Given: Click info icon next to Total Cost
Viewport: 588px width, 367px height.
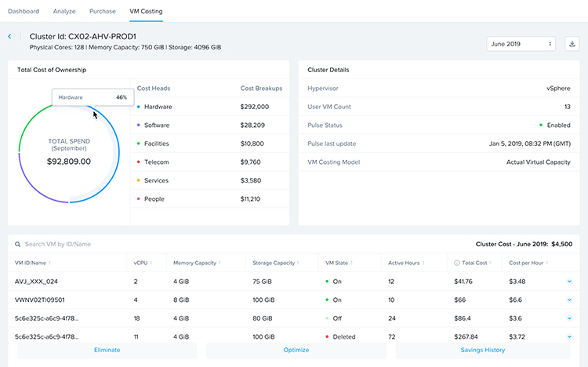Looking at the screenshot, I should (x=458, y=263).
